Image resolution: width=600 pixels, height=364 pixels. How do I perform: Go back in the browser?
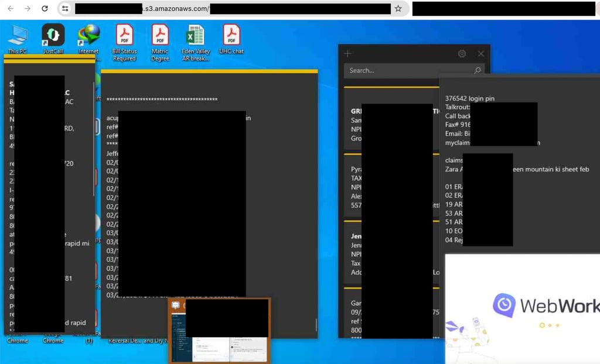click(x=11, y=8)
